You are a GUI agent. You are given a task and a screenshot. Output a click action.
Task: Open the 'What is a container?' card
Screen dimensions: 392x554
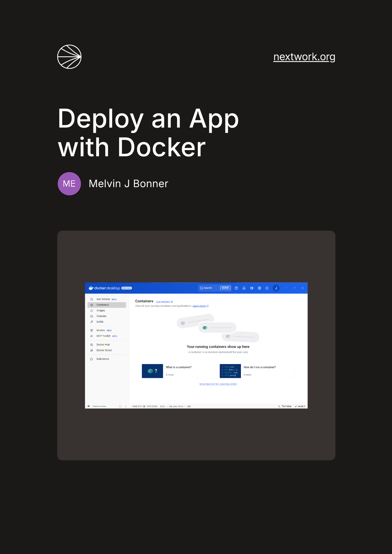click(x=179, y=371)
